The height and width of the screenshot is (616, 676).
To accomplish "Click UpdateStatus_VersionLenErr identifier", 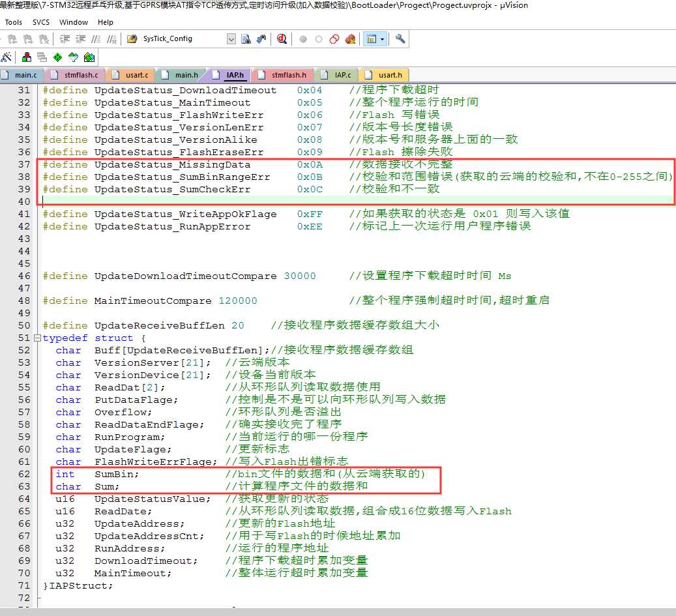I will tap(179, 128).
